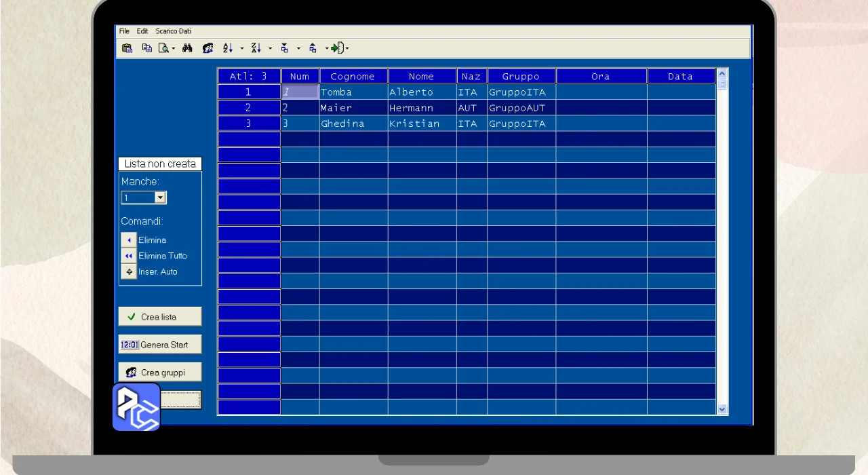
Task: Expand dropdown arrow beside A-Z sort icon
Action: click(x=241, y=49)
